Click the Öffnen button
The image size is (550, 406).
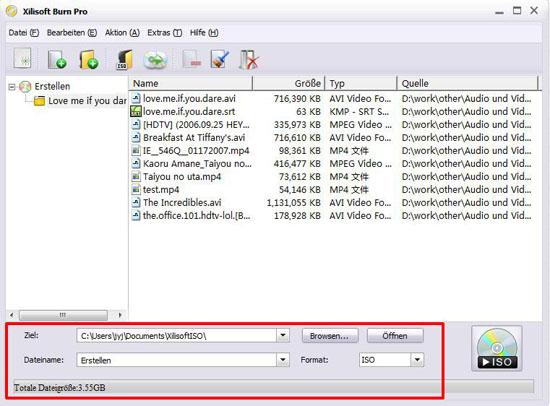395,336
